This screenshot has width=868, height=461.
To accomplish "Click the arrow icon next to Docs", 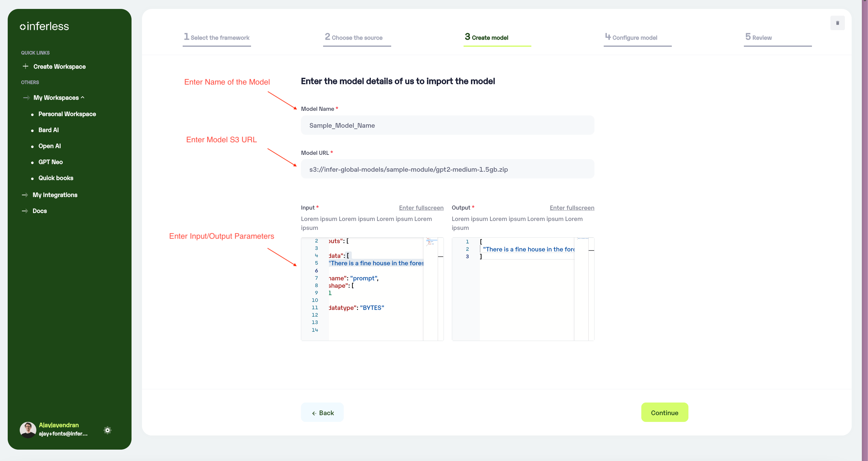I will point(25,211).
